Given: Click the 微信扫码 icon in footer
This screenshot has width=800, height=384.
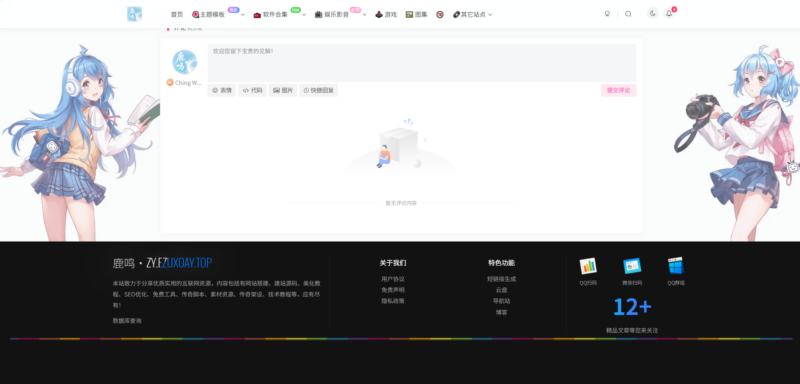Looking at the screenshot, I should click(x=632, y=266).
